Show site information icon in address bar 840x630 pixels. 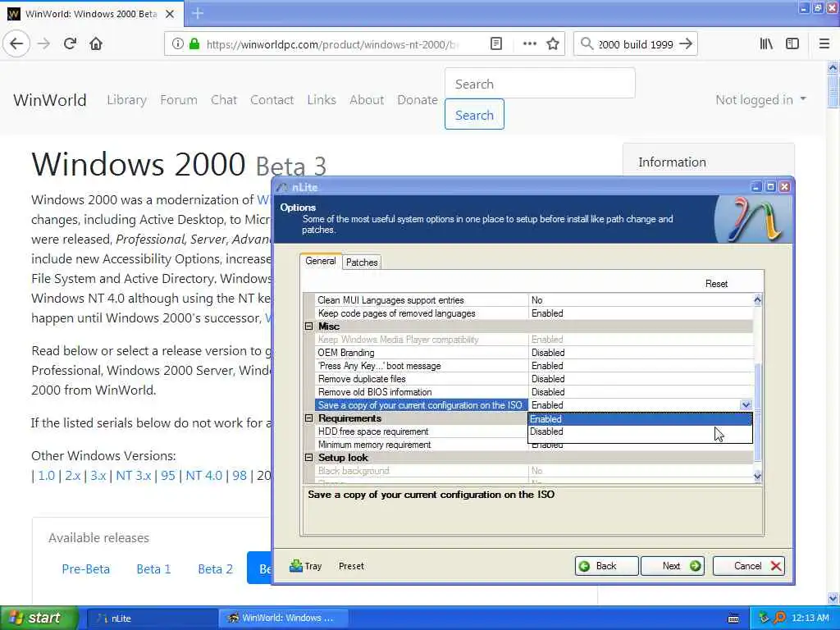tap(177, 44)
